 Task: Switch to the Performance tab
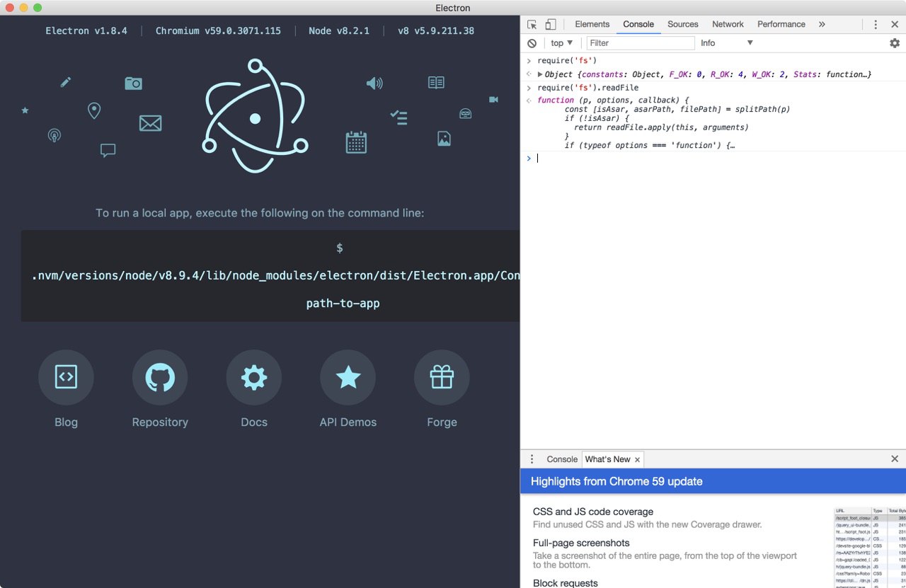coord(781,24)
